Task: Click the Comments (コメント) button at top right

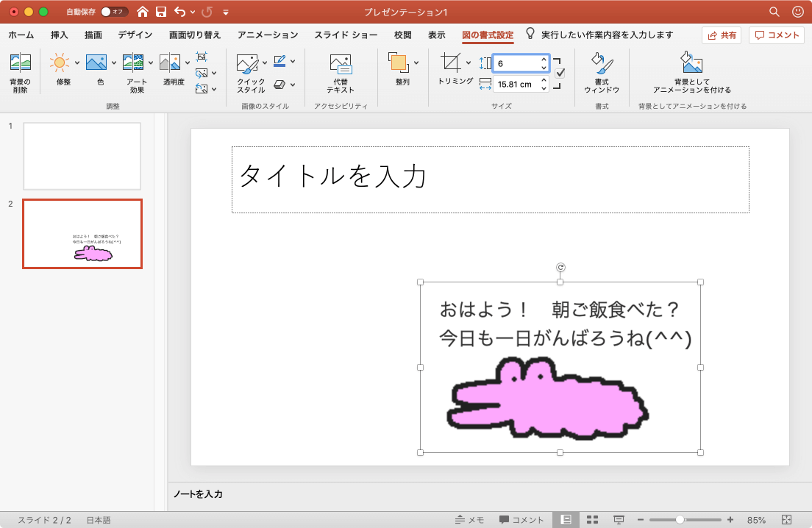Action: [x=777, y=35]
